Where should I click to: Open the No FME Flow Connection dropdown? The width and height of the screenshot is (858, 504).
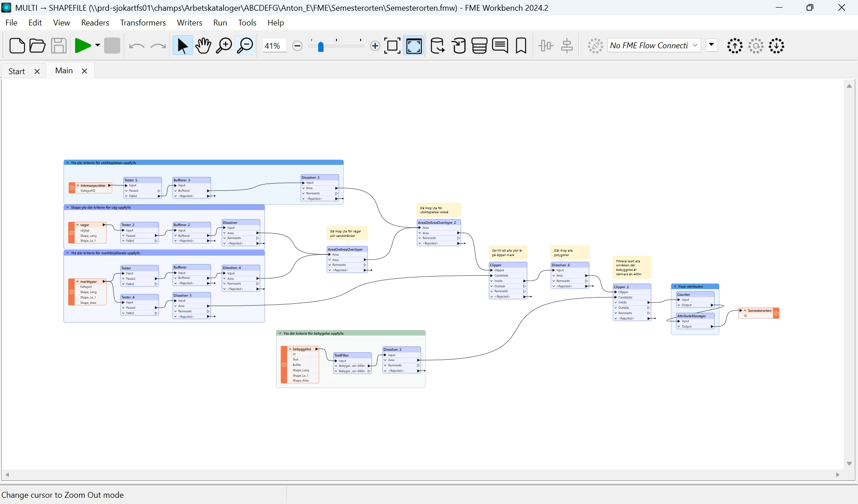[653, 46]
